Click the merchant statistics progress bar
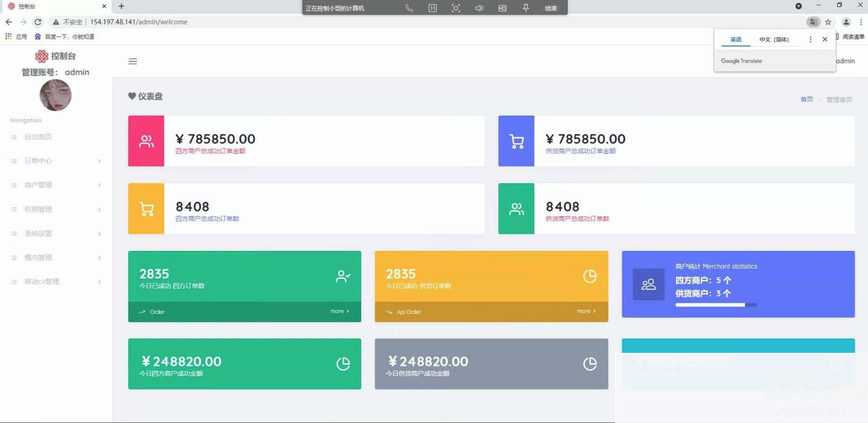868x423 pixels. point(716,305)
